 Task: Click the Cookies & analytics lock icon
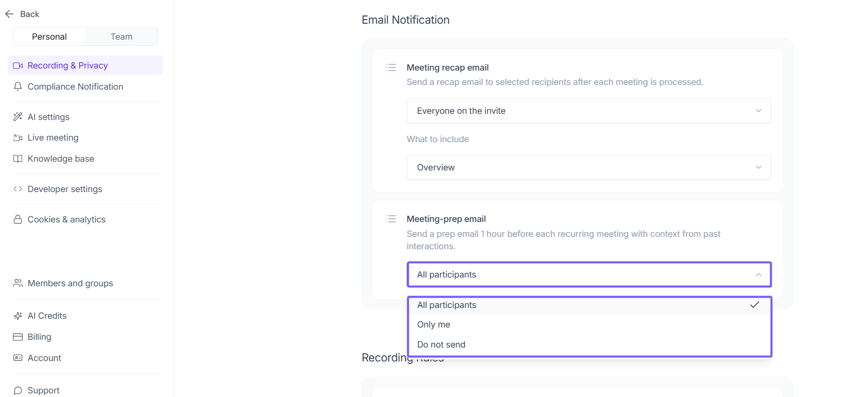click(x=18, y=219)
